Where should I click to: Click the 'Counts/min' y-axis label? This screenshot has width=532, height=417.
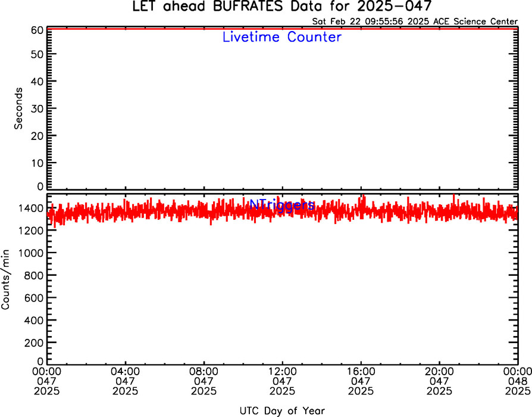point(5,279)
